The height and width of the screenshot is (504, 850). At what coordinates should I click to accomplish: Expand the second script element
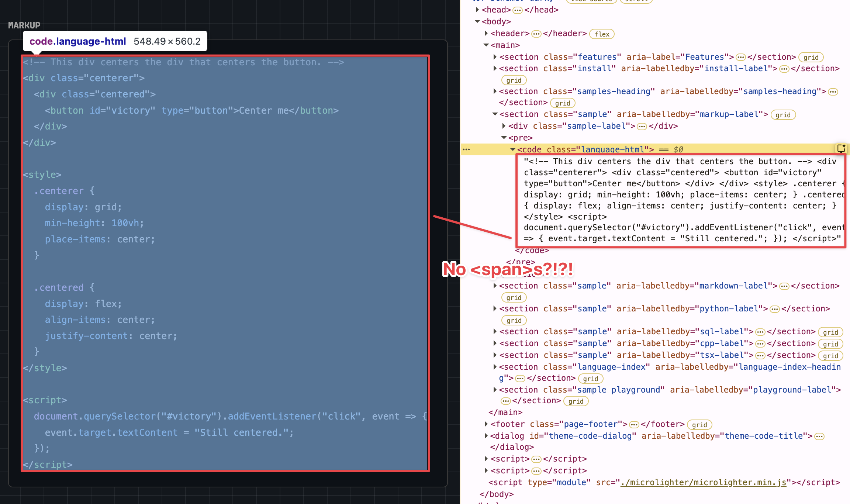coord(486,470)
